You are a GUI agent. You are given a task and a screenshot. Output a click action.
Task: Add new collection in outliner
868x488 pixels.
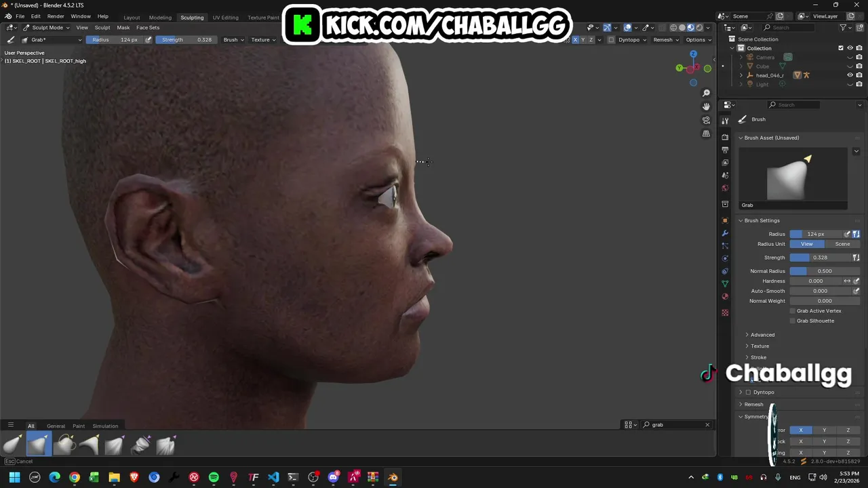point(859,28)
